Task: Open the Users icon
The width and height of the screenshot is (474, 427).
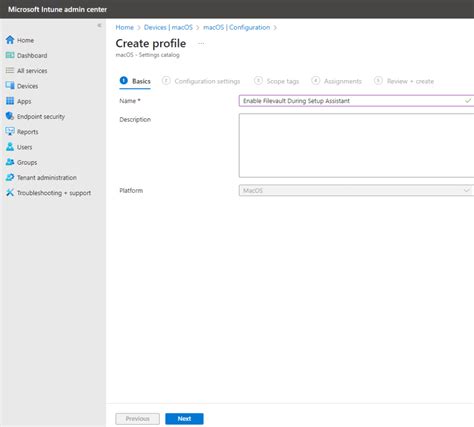Action: coord(10,147)
